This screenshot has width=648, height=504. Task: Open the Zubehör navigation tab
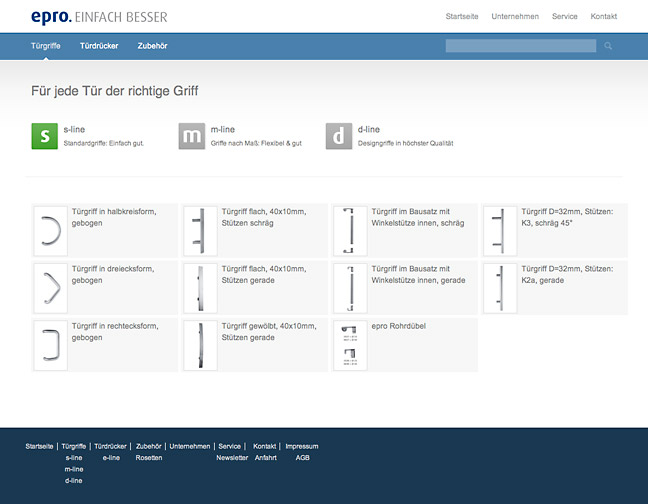(x=152, y=46)
